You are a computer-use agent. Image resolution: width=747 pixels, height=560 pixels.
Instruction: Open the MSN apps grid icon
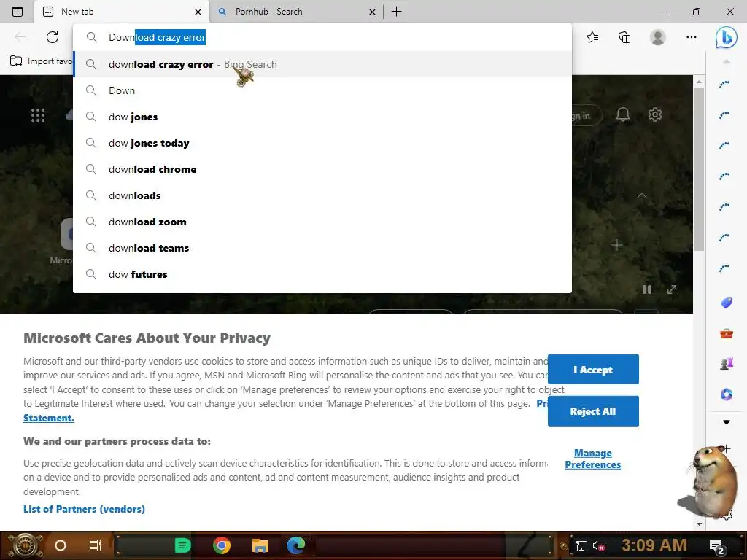pos(38,115)
